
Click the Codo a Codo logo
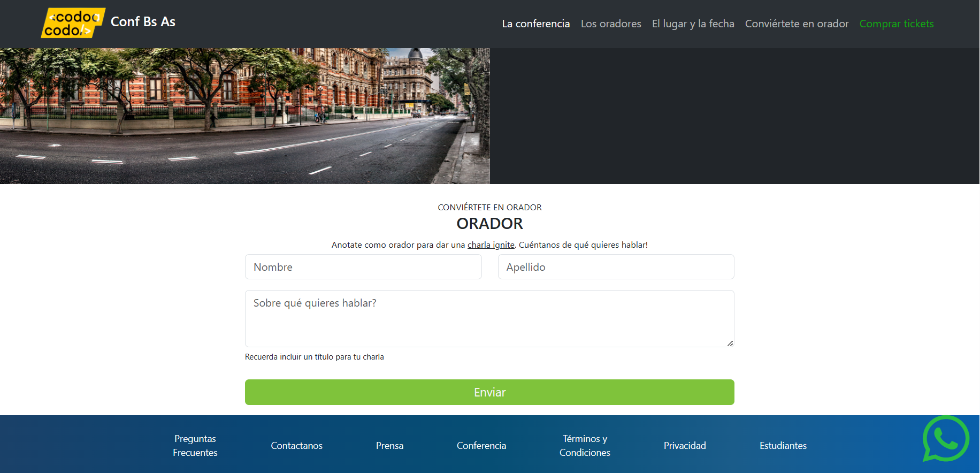click(73, 23)
